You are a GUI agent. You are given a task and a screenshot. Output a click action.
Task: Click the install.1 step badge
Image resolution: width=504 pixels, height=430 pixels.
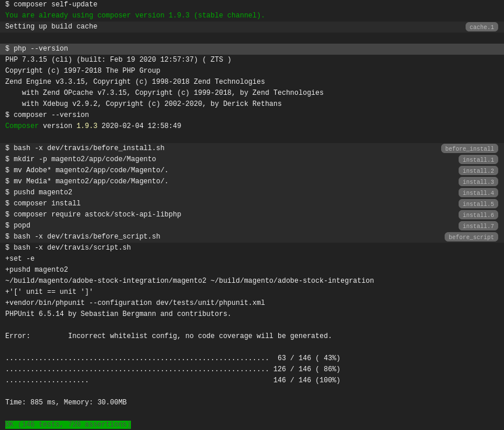[x=478, y=159]
